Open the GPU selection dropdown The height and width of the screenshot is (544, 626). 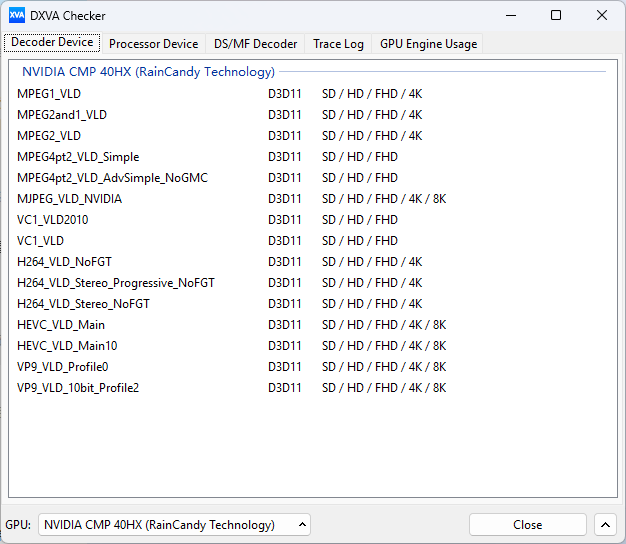[175, 525]
